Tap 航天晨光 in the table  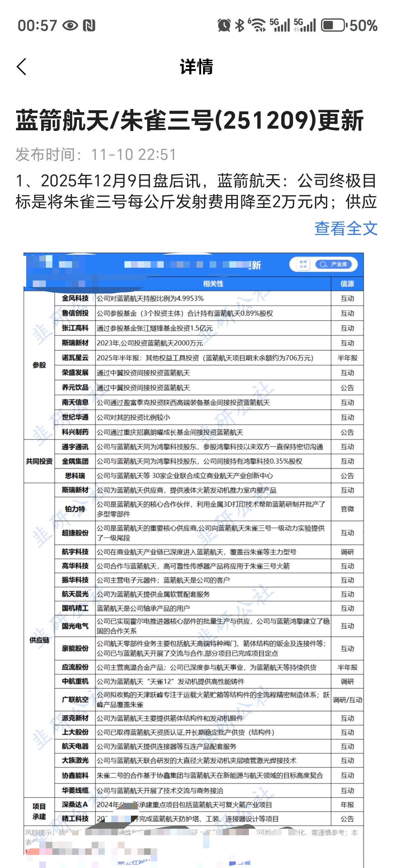(75, 594)
